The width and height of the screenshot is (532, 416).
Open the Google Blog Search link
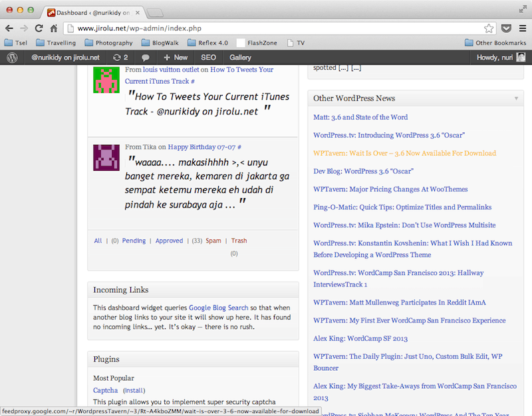[218, 308]
